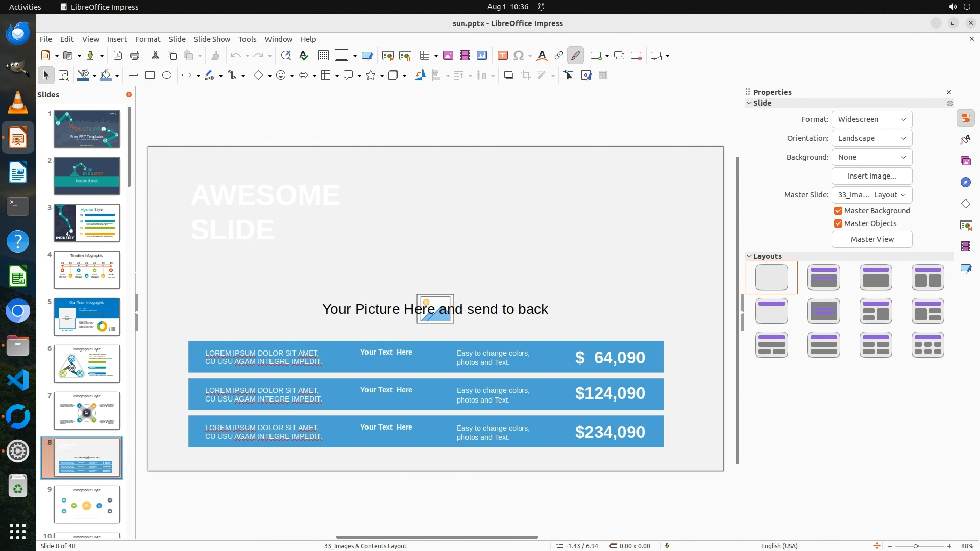Open the Format Widescreen dropdown
Image resolution: width=980 pixels, height=551 pixels.
[x=872, y=119]
